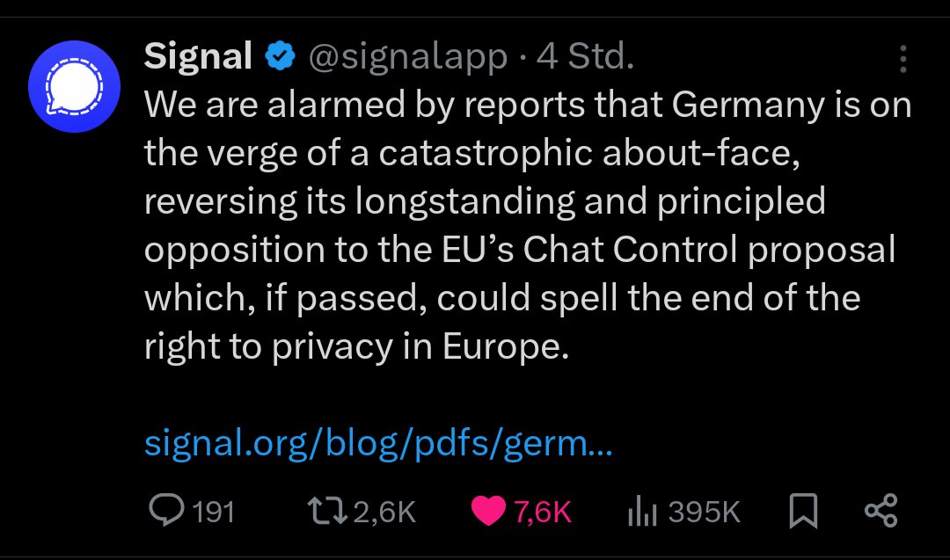Viewport: 950px width, 560px height.
Task: Open the signal.org/blog/pdfs link
Action: [377, 444]
